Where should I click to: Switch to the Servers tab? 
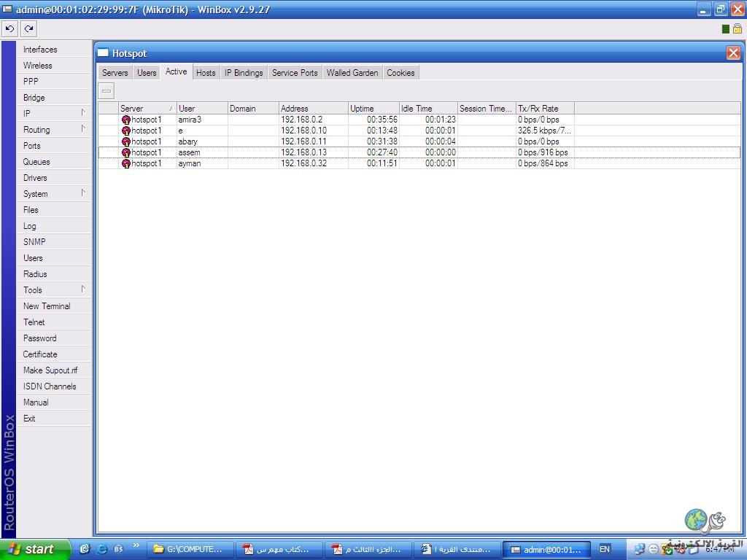pos(115,72)
